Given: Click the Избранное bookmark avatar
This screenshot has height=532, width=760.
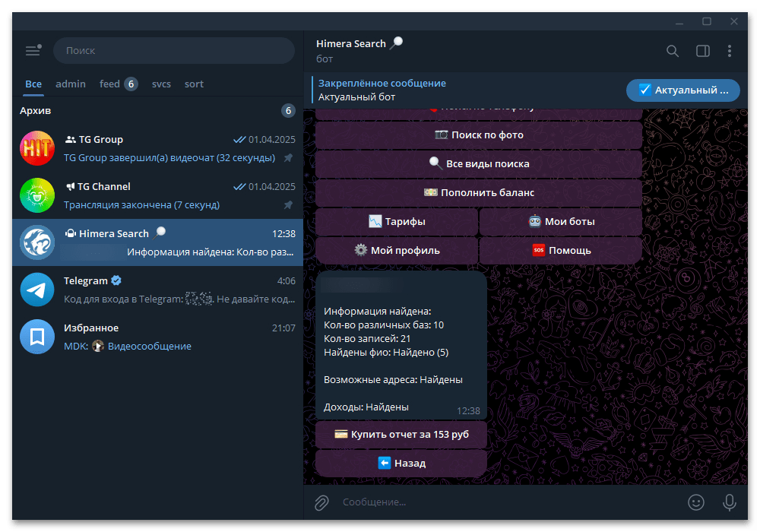Looking at the screenshot, I should click(x=37, y=336).
